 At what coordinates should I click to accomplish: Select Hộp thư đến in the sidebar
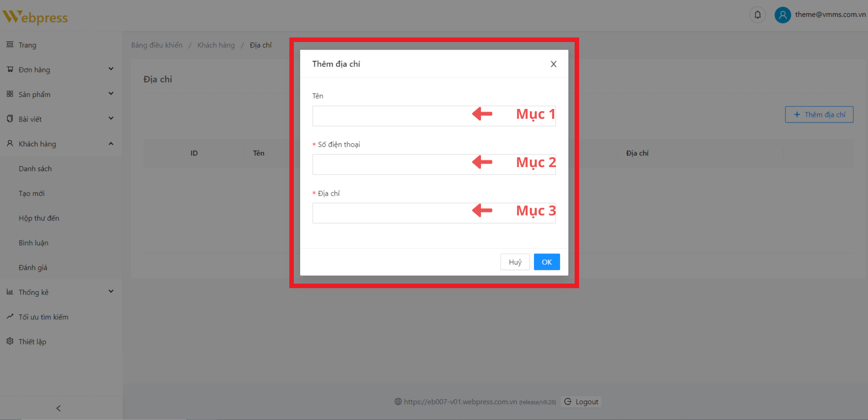pyautogui.click(x=39, y=218)
